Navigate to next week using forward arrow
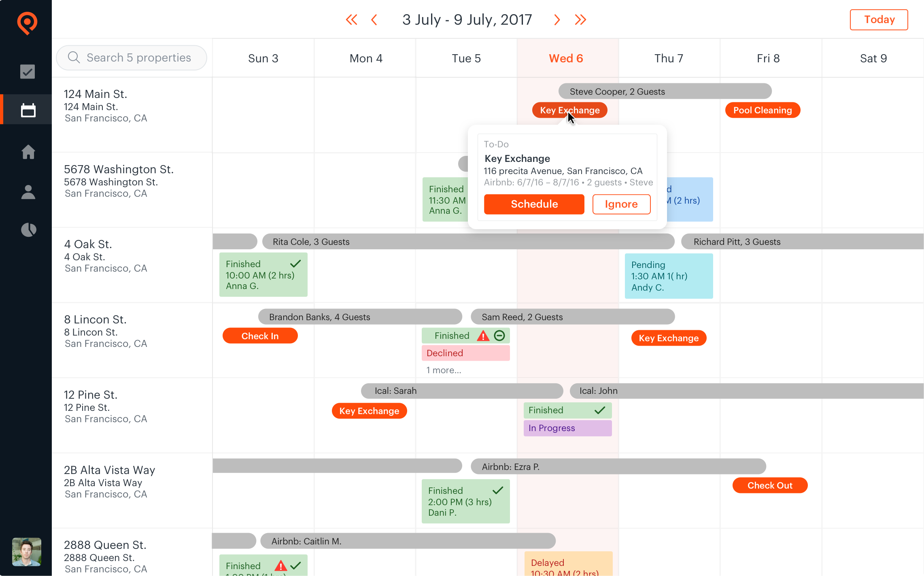Screen dimensions: 924x576 point(558,19)
